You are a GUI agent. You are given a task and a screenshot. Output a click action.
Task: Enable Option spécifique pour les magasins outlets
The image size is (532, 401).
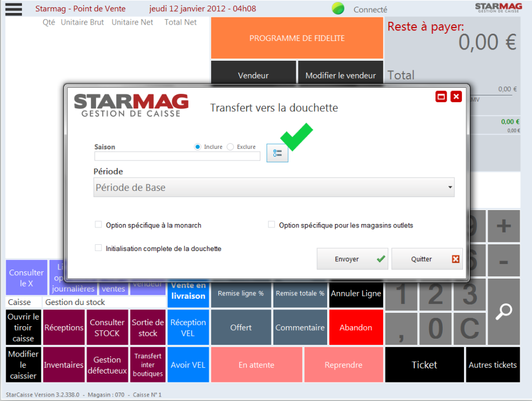(272, 225)
